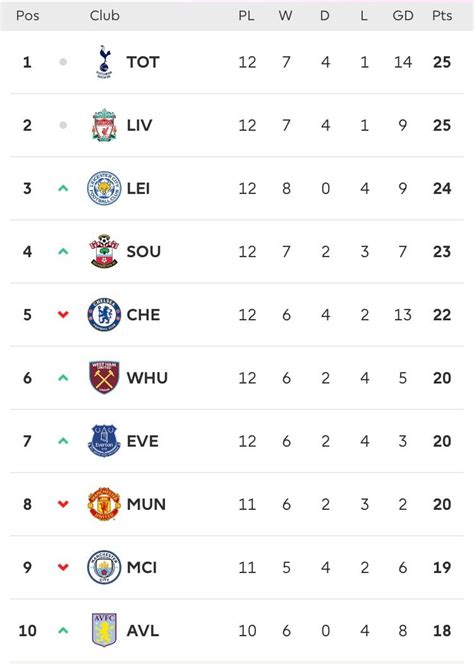Open the Southampton crest
Image resolution: width=474 pixels, height=664 pixels.
click(x=104, y=251)
